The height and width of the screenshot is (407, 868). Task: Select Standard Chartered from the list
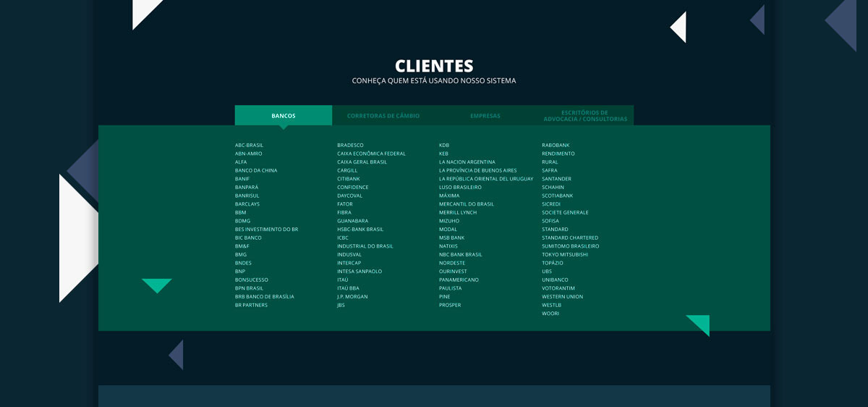pos(570,238)
